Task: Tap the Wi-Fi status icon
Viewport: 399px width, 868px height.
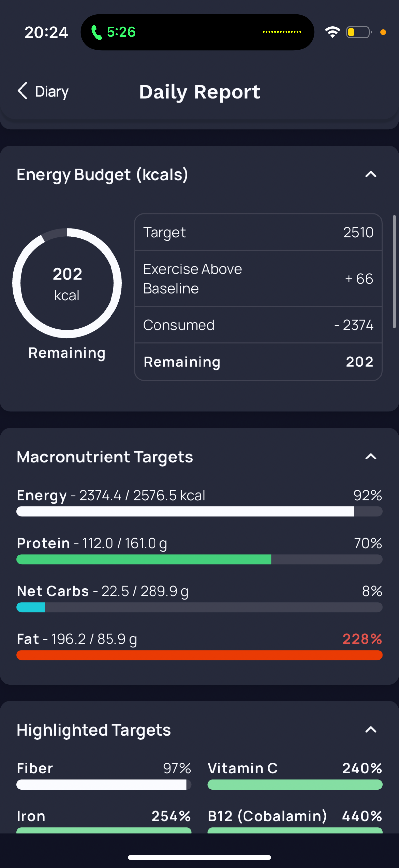Action: point(332,32)
